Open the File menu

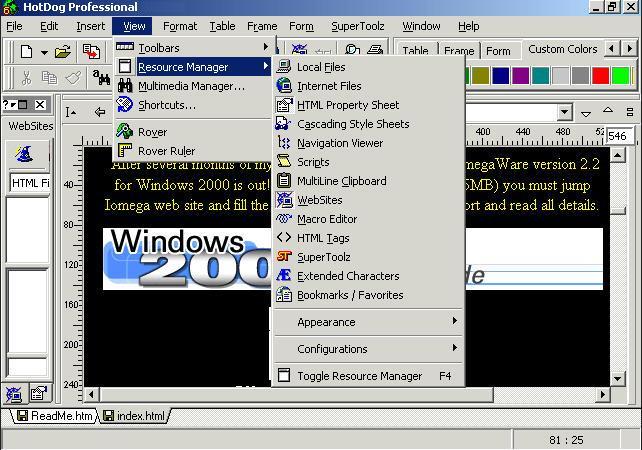[x=14, y=26]
